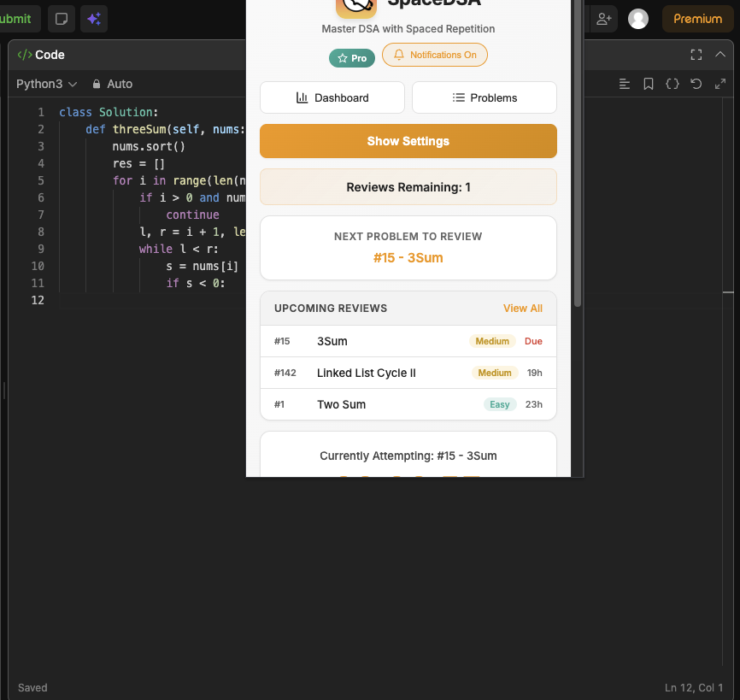
Task: Open the SpaceDSA Problems list
Action: click(x=485, y=97)
